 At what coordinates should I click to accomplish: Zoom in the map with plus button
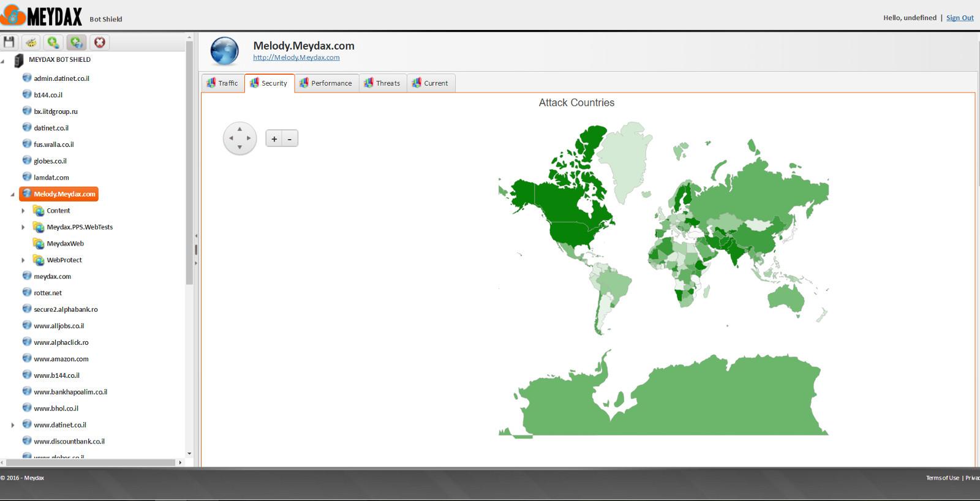tap(274, 139)
